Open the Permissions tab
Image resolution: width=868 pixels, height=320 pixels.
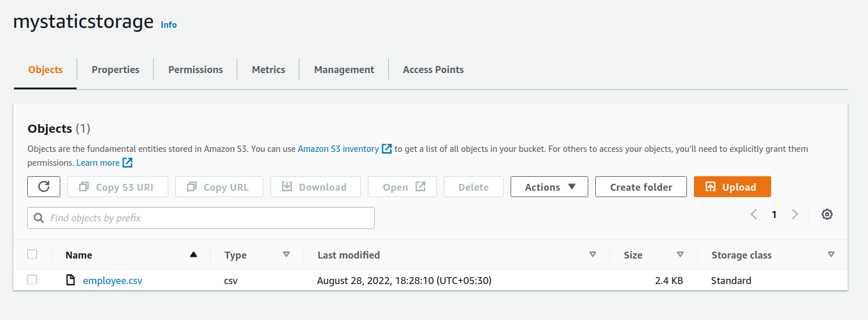[x=196, y=70]
